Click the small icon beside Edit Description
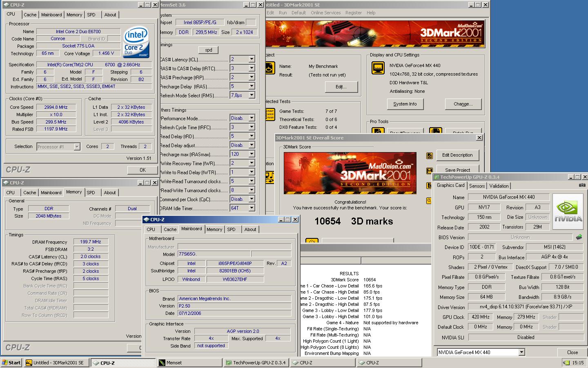 click(x=429, y=155)
